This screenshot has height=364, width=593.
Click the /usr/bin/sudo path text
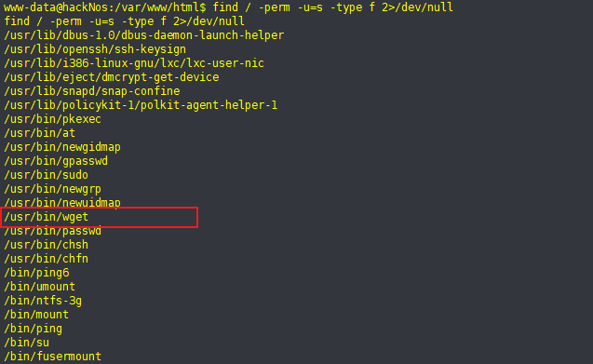[47, 175]
